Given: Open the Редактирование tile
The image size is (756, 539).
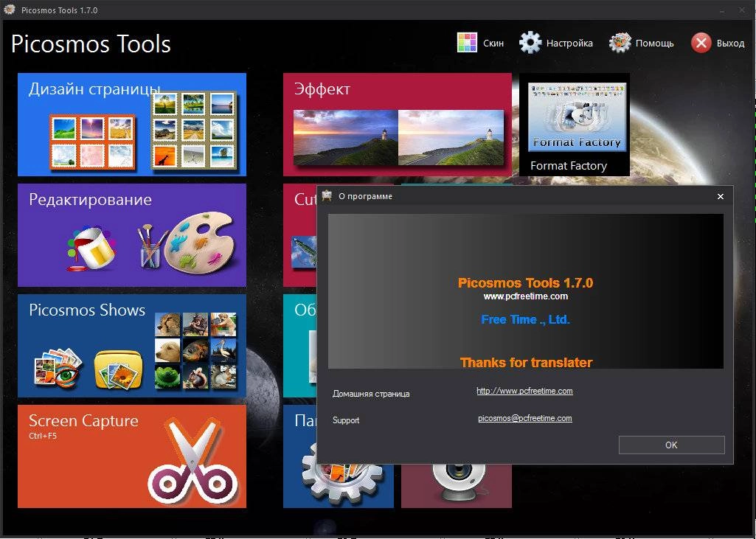Looking at the screenshot, I should click(132, 234).
